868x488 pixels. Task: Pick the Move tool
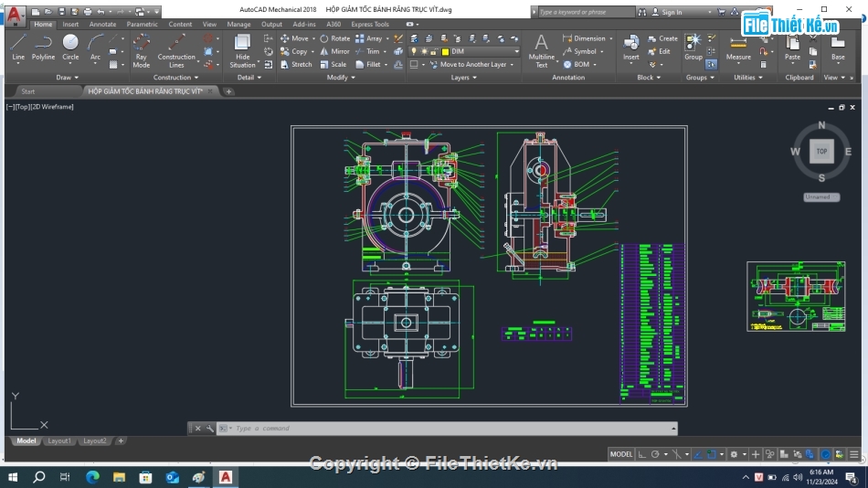[294, 38]
